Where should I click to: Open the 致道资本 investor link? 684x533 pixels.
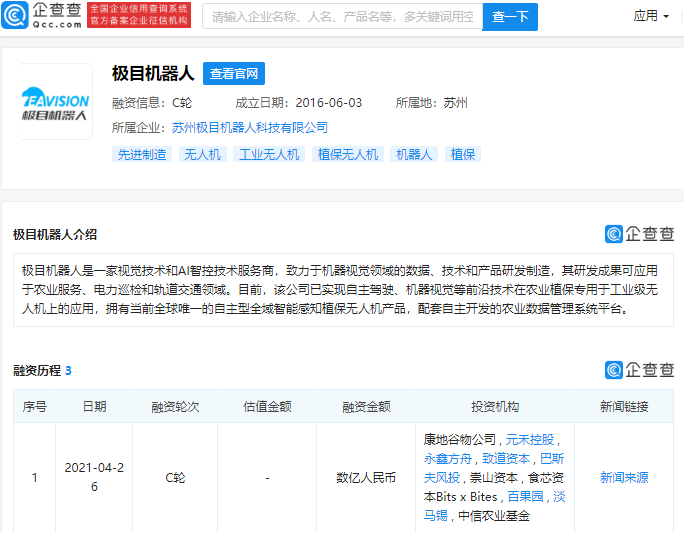coord(506,458)
